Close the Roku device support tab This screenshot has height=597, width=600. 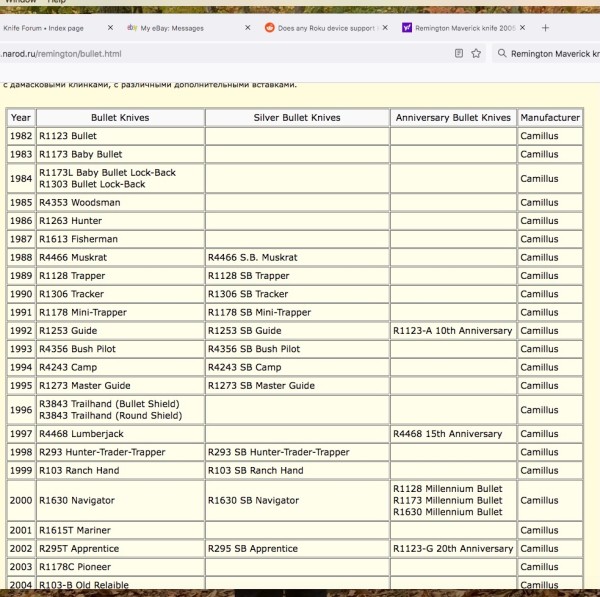point(385,28)
